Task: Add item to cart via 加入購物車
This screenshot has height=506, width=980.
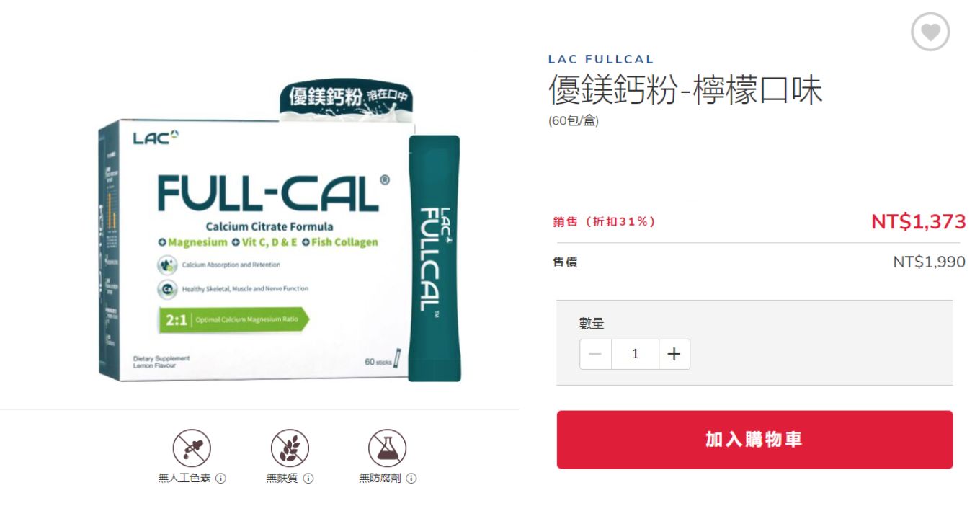Action: [x=754, y=440]
